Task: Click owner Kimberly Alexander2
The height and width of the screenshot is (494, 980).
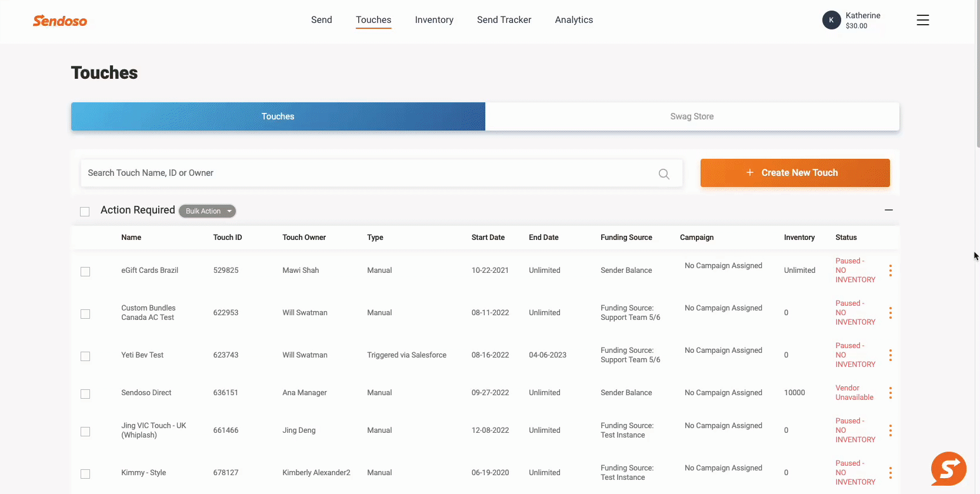Action: click(x=316, y=473)
